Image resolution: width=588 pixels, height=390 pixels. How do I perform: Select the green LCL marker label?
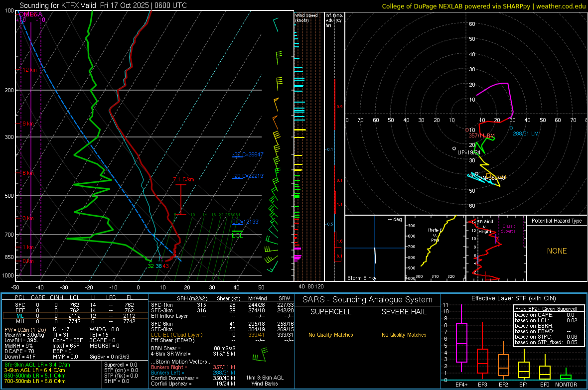(x=237, y=236)
